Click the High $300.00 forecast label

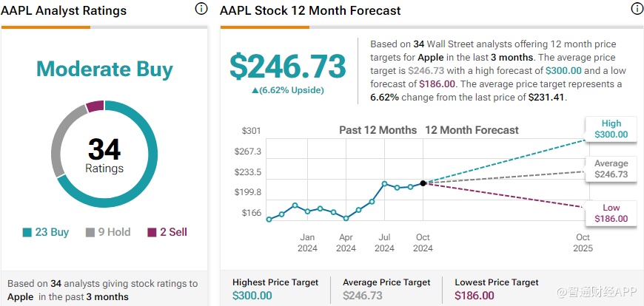pos(611,129)
